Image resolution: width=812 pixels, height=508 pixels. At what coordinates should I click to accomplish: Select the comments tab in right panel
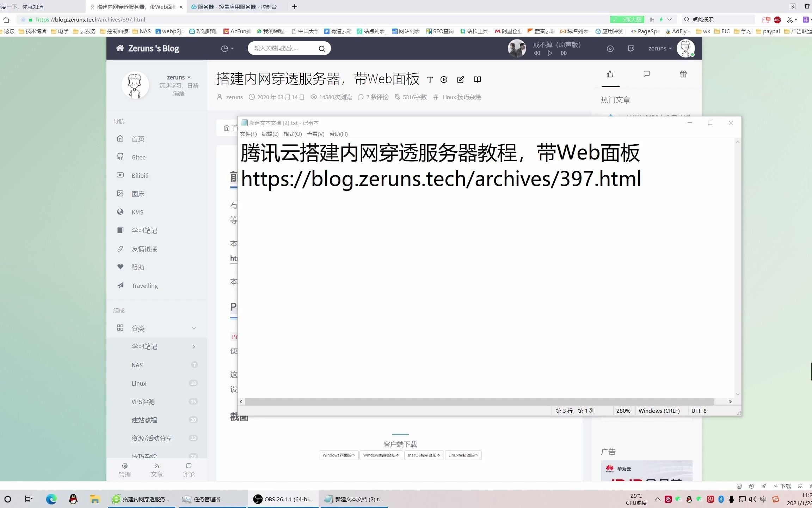647,74
